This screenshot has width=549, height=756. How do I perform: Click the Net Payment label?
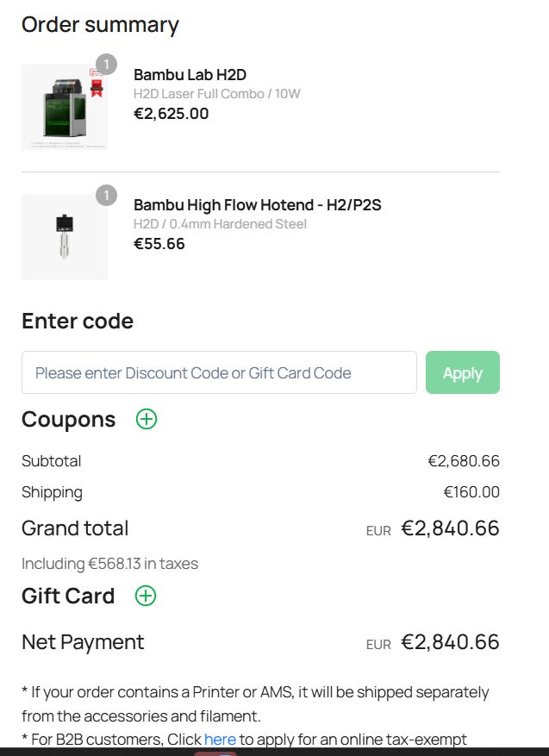point(83,642)
